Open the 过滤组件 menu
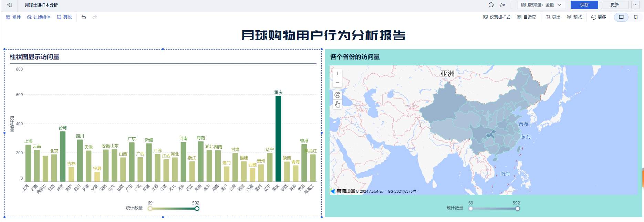This screenshot has height=222, width=644. [x=39, y=17]
